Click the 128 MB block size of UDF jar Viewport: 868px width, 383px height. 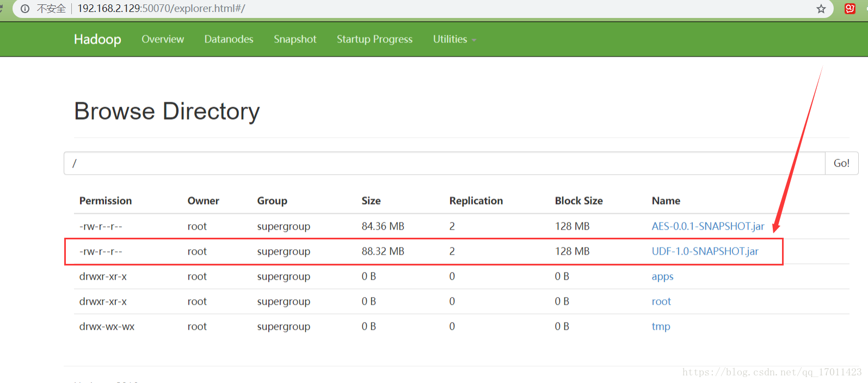(x=572, y=251)
